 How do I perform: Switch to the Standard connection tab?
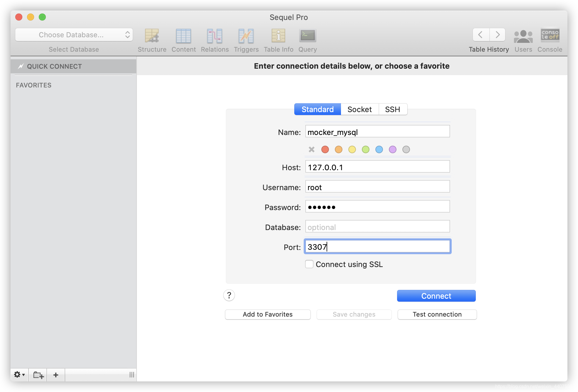[317, 109]
